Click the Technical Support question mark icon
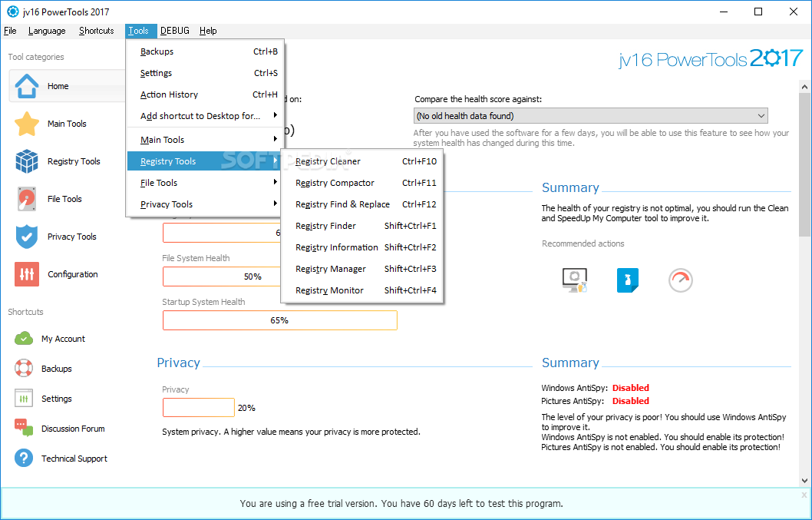Screen dimensions: 812x520 point(24,459)
